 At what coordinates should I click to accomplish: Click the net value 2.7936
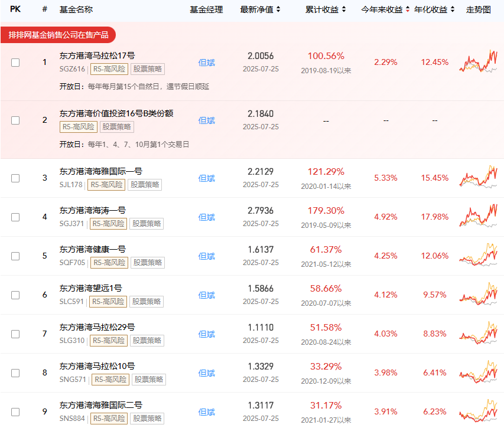261,211
